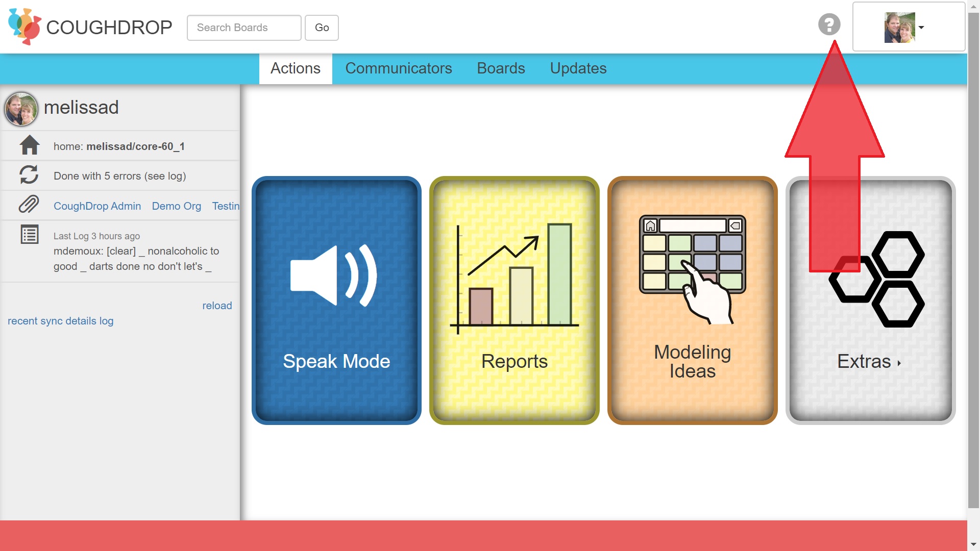
Task: Open recent sync details log link
Action: tap(61, 321)
